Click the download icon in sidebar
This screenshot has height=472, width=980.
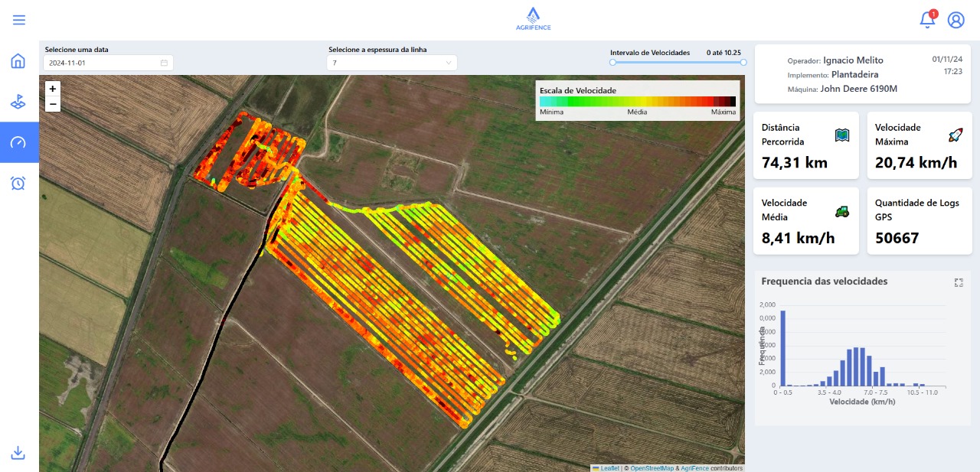pos(18,453)
